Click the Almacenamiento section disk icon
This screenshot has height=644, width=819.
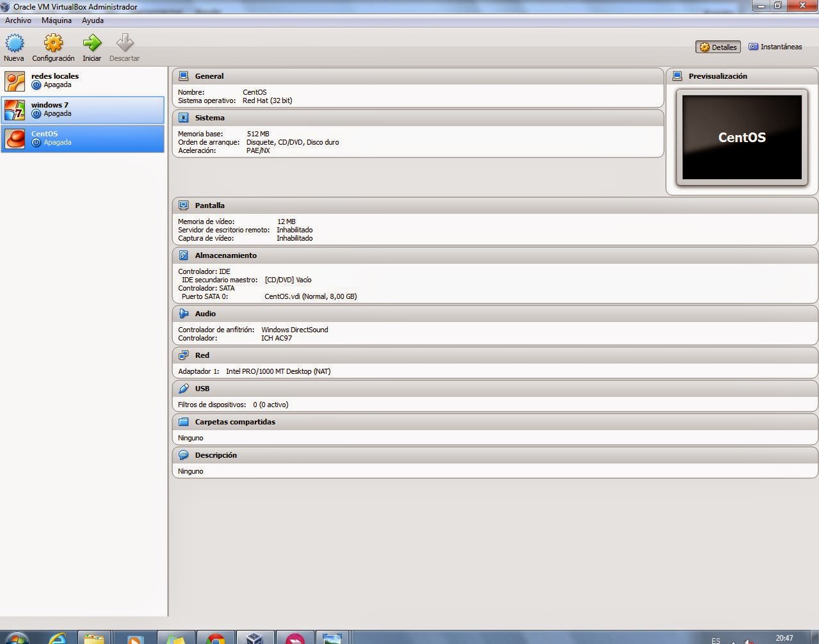pos(184,255)
